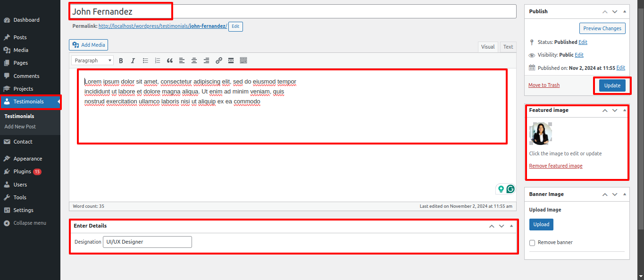Check the Remove banner checkbox
Image resolution: width=644 pixels, height=280 pixels.
[x=532, y=243]
